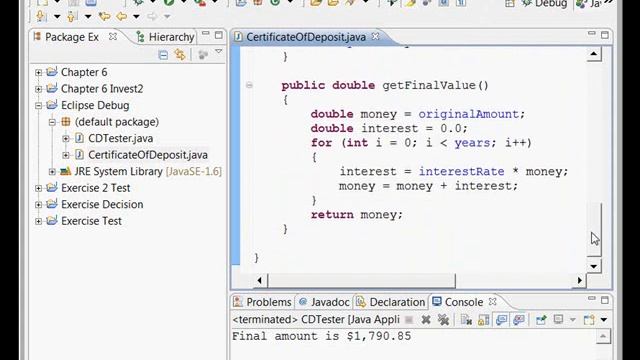Click editor vertical scrollbar up arrow
Screen dimensions: 640x360
tap(594, 54)
